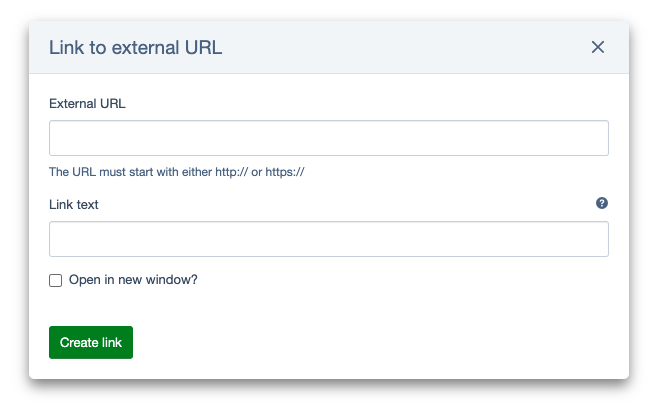
Task: Open the tooltip icon above Link text box
Action: pos(602,203)
